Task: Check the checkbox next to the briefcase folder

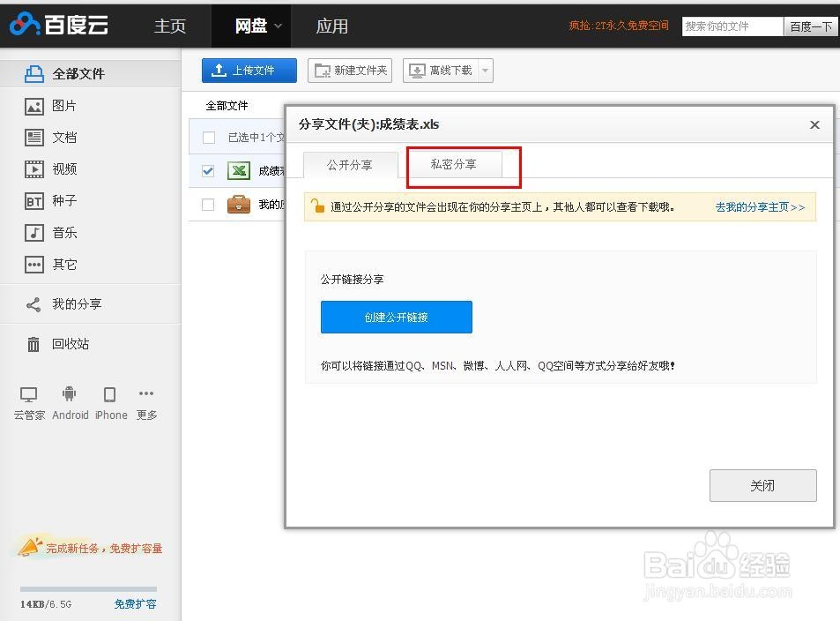Action: pos(207,205)
